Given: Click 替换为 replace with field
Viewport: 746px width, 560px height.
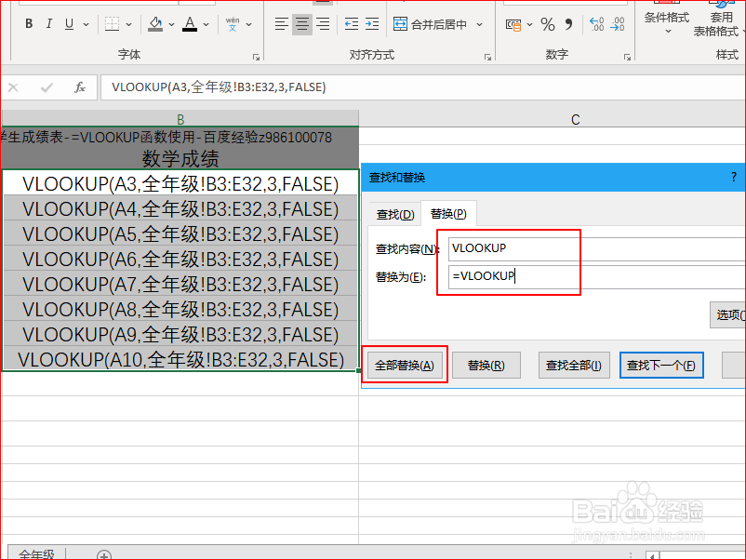Looking at the screenshot, I should [x=596, y=276].
